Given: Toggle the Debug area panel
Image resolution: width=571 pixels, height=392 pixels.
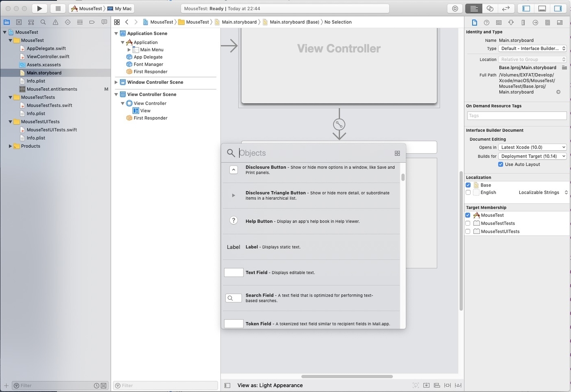Looking at the screenshot, I should (542, 8).
